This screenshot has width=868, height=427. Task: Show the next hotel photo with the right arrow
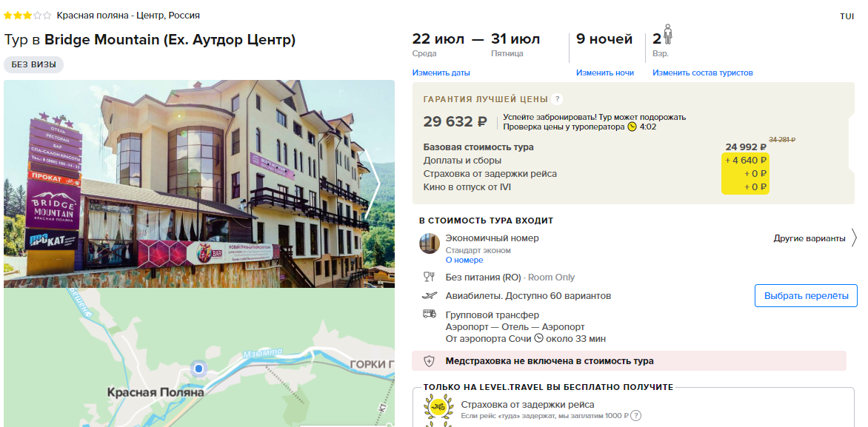coord(375,183)
